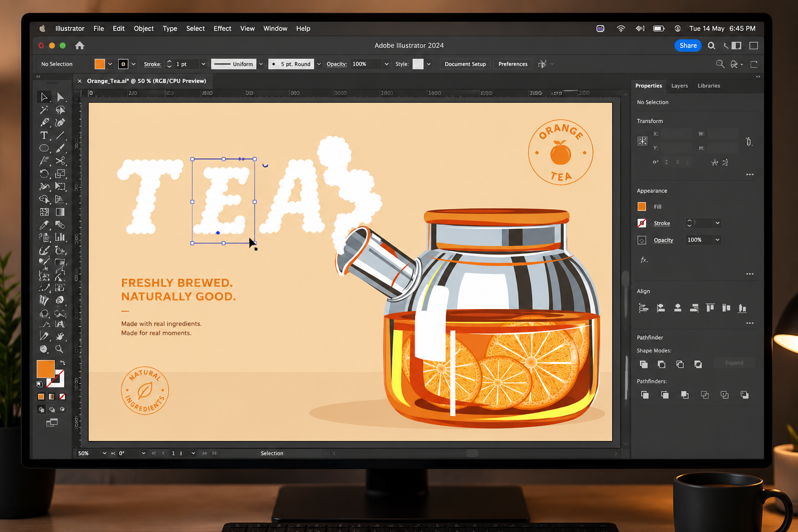
Task: Open the Appearance Opacity 100% dropdown
Action: coord(717,240)
